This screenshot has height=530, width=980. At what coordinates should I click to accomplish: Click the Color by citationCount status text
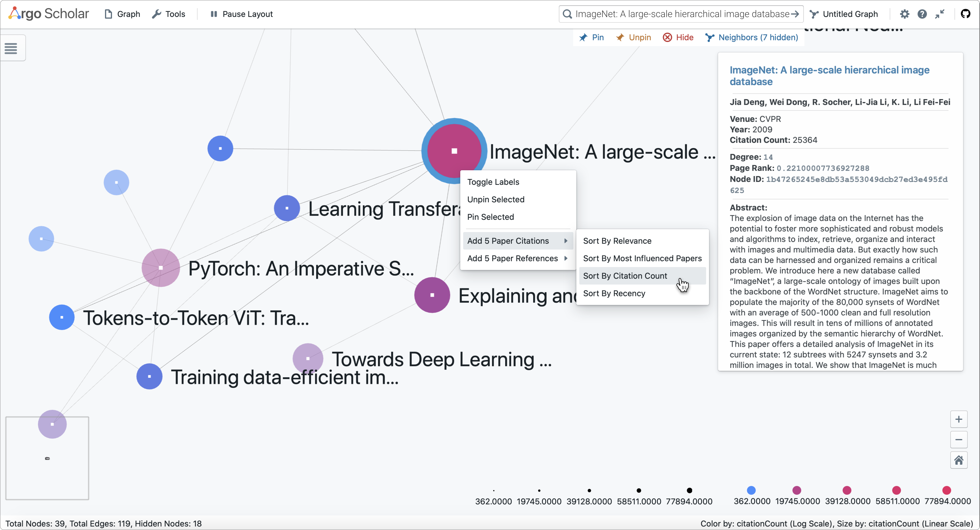[836, 524]
